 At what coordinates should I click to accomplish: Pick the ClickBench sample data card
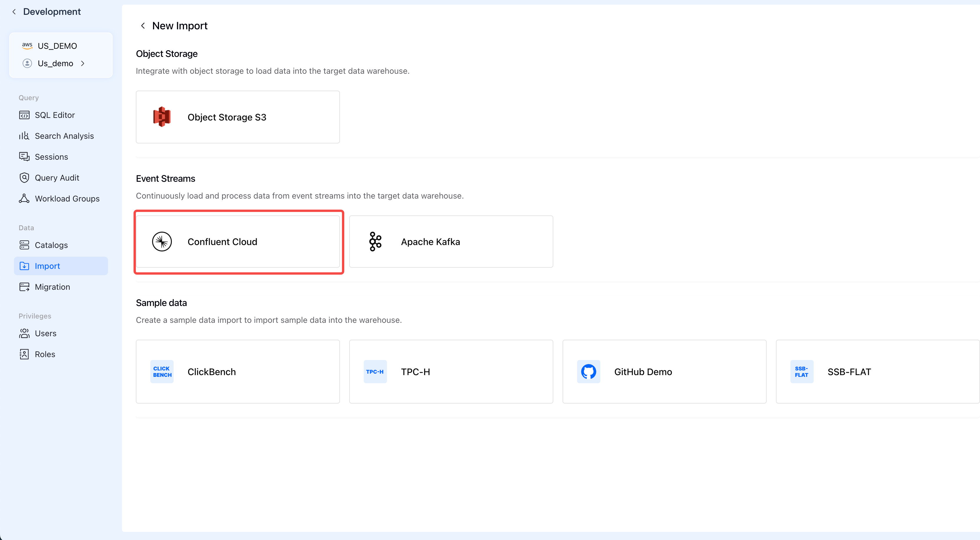pyautogui.click(x=238, y=372)
